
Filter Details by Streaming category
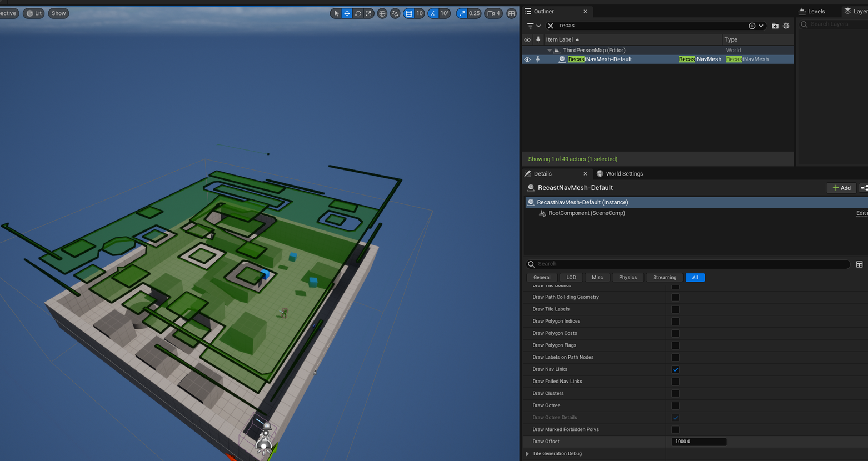point(665,278)
